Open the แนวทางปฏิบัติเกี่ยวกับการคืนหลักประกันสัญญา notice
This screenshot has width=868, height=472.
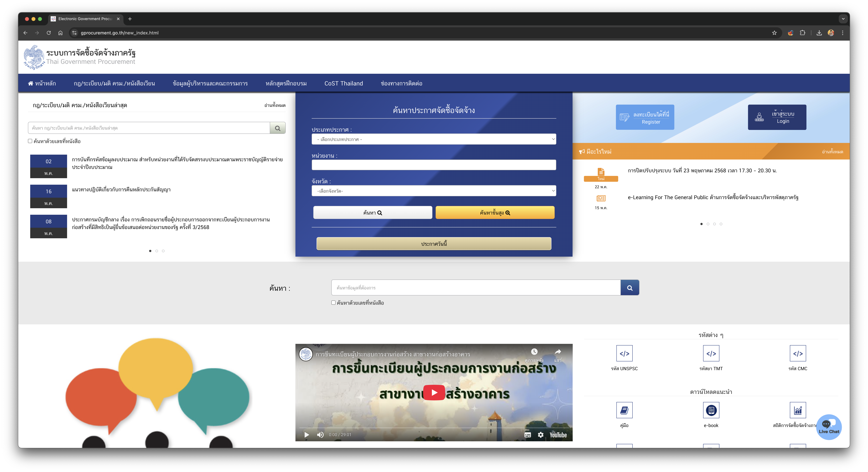(x=121, y=189)
